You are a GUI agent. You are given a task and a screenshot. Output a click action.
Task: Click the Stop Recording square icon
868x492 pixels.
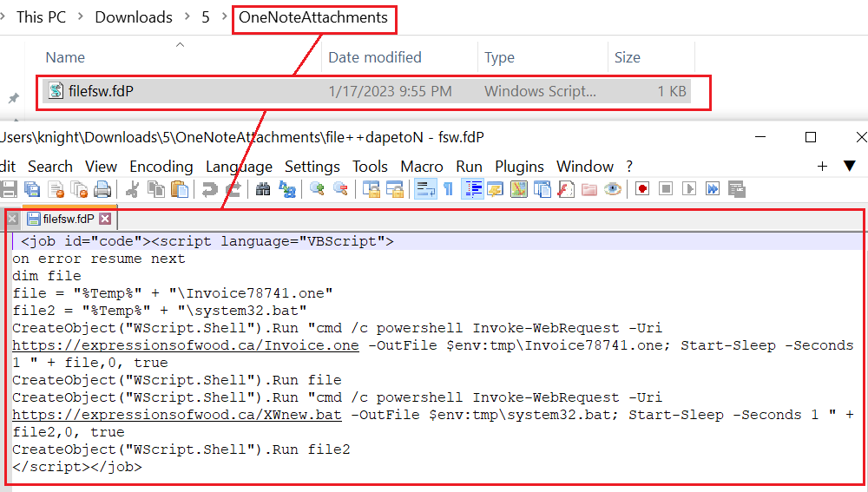[666, 189]
